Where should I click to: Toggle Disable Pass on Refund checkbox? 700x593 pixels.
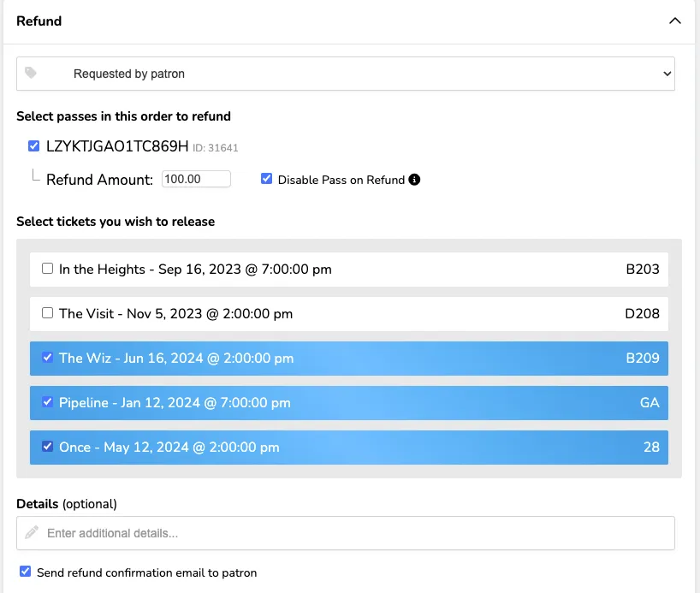coord(266,179)
